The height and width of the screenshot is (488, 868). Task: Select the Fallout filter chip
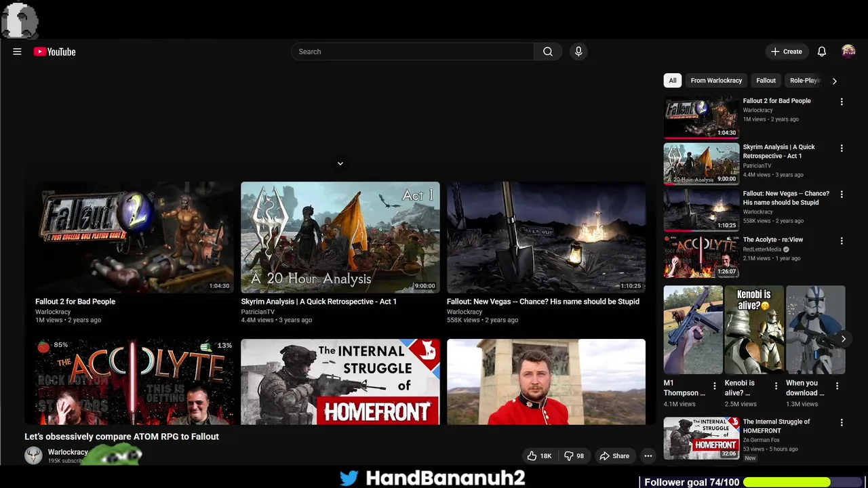(x=766, y=81)
